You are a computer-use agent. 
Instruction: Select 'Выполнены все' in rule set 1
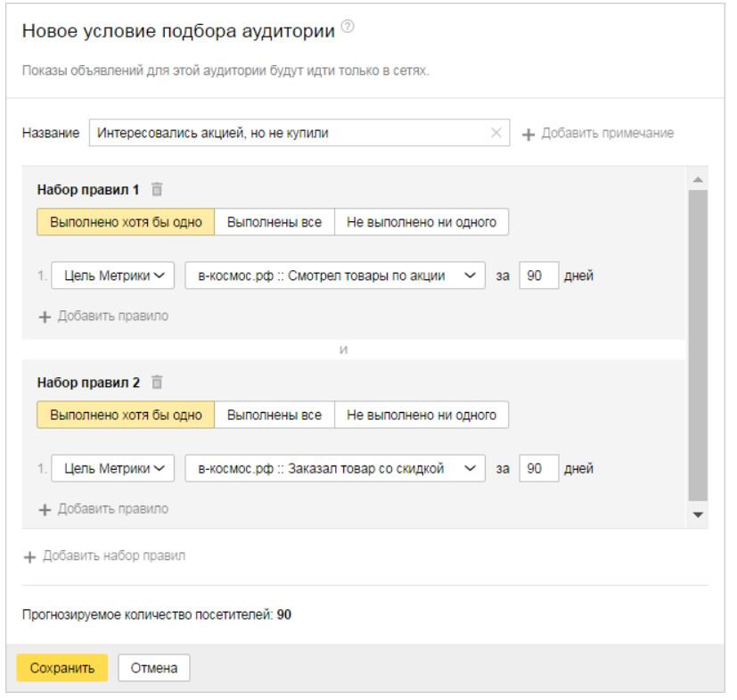(x=274, y=222)
